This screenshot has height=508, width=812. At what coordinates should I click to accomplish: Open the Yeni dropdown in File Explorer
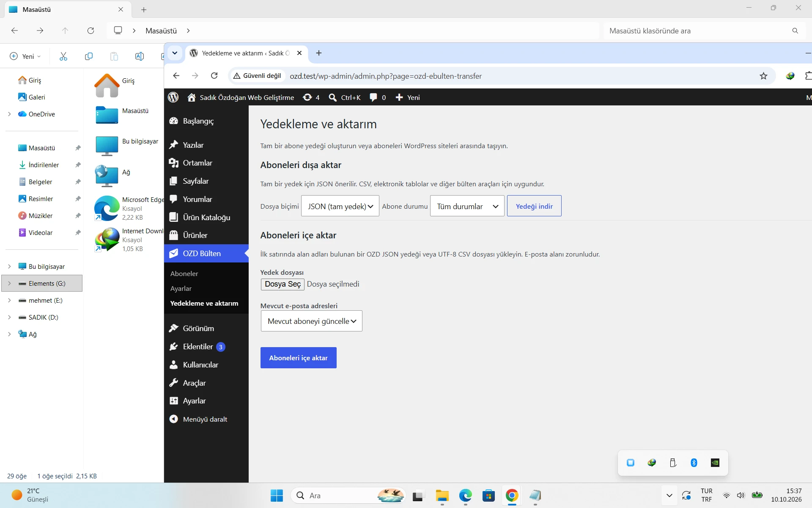[x=25, y=56]
